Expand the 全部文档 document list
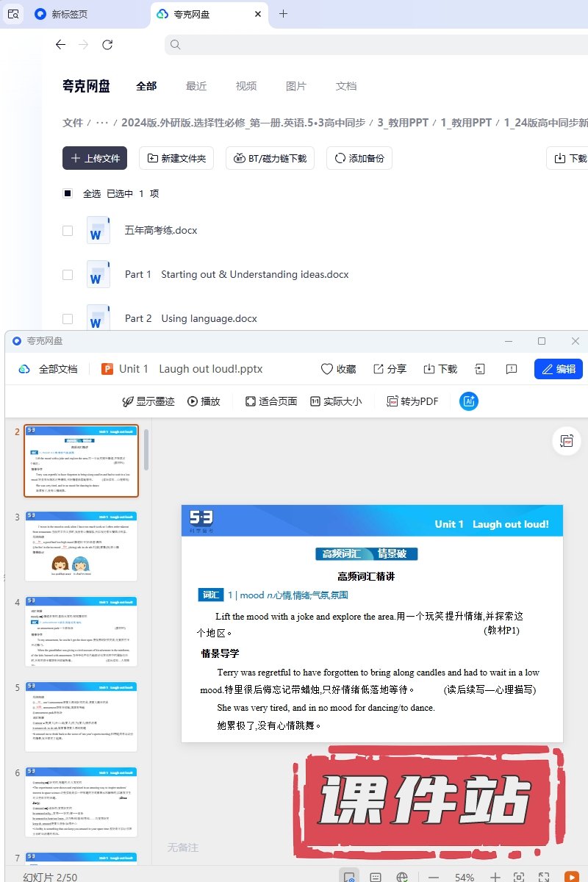 (x=49, y=369)
